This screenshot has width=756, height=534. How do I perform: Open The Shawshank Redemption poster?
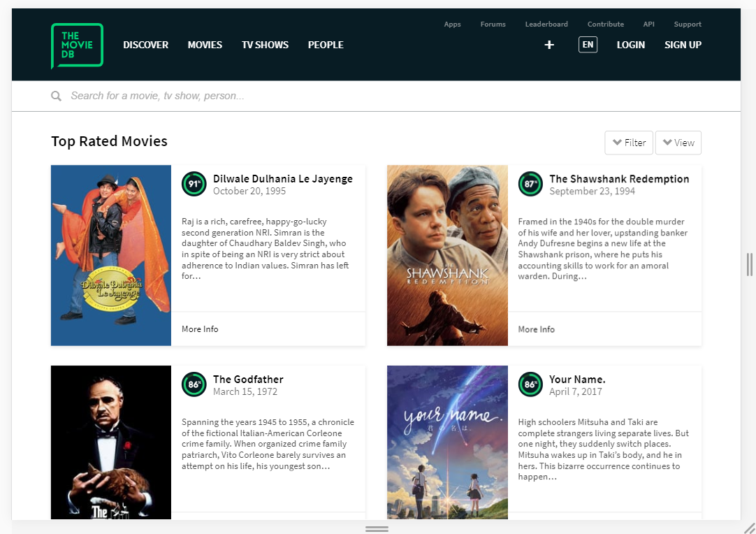447,255
